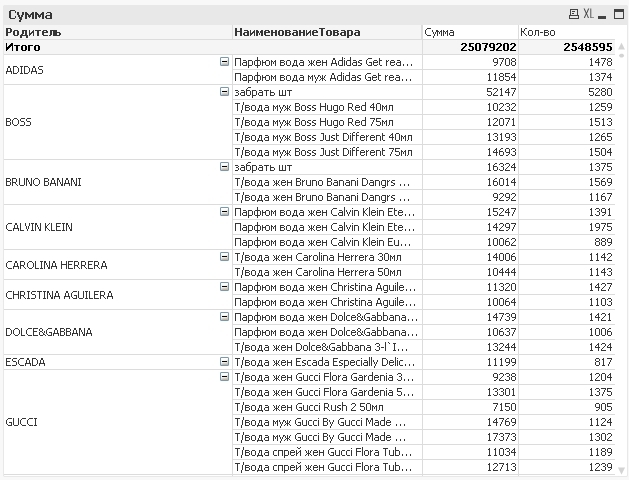The image size is (629, 480).
Task: Collapse the BOSS group
Action: [x=224, y=92]
